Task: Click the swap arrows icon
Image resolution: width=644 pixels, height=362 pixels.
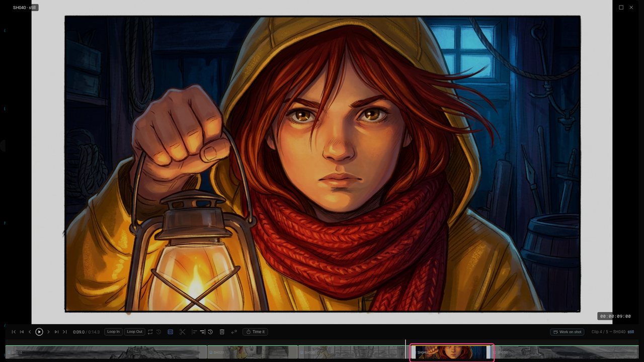Action: pyautogui.click(x=234, y=332)
